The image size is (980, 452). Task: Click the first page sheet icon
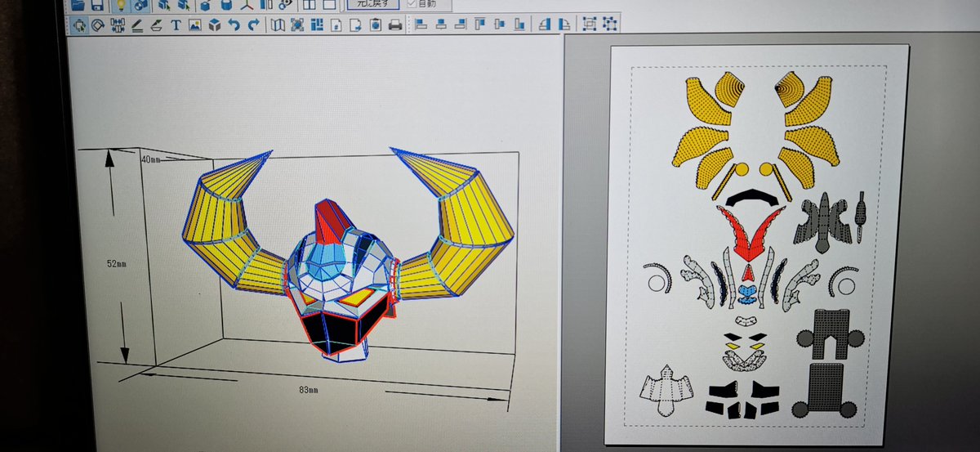click(x=336, y=25)
